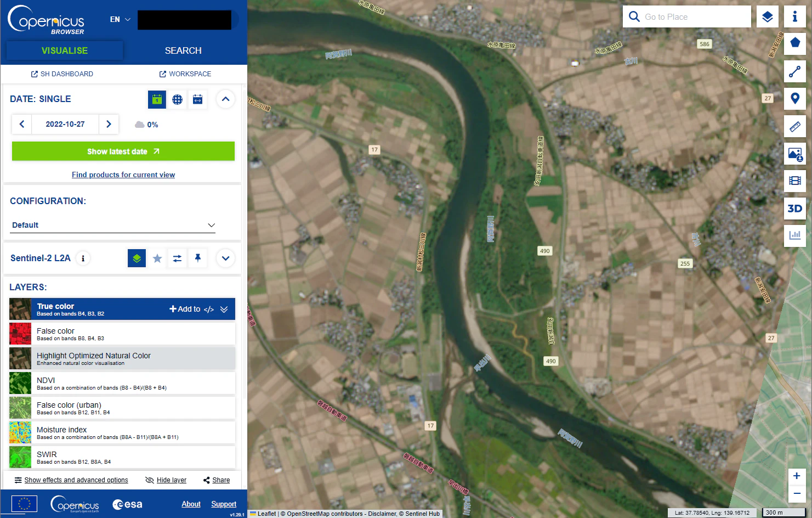
Task: Collapse the date section chevron
Action: (225, 99)
